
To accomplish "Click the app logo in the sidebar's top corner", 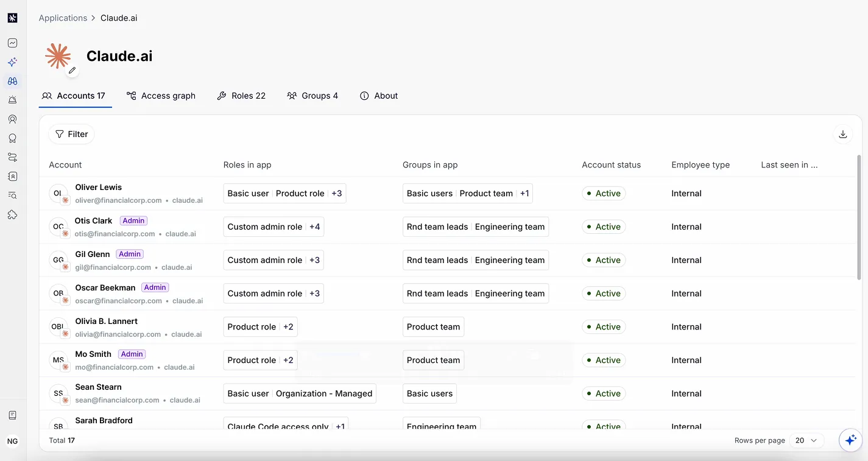I will click(12, 18).
